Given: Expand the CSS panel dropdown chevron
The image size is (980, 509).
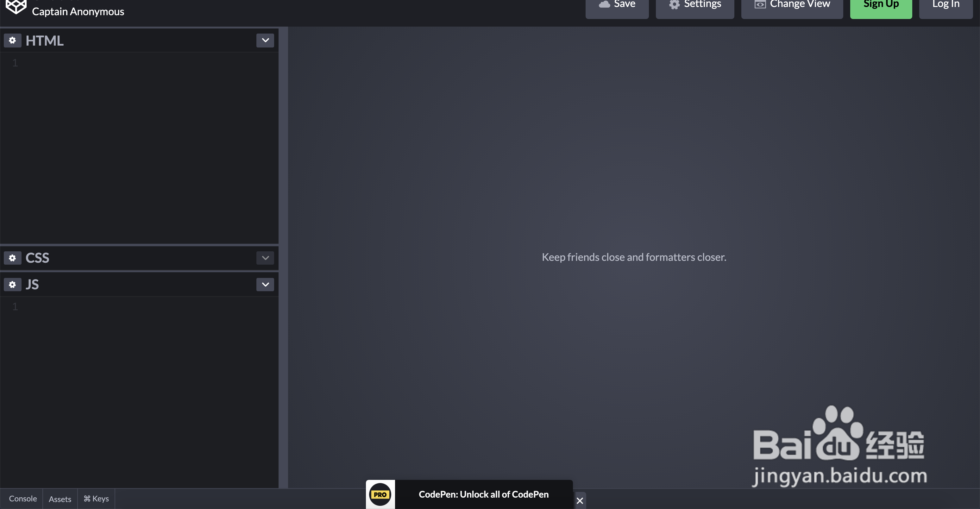Looking at the screenshot, I should pyautogui.click(x=265, y=258).
